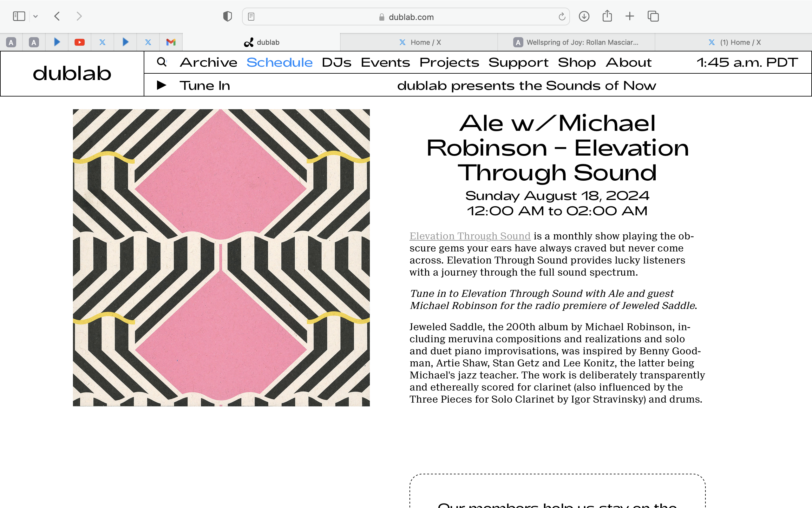The width and height of the screenshot is (812, 508).
Task: Open the Gmail pinned tab
Action: point(171,42)
